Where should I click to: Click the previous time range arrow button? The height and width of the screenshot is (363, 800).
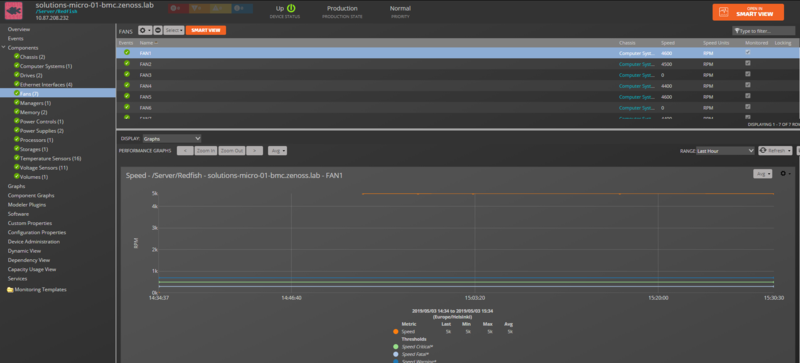(185, 151)
